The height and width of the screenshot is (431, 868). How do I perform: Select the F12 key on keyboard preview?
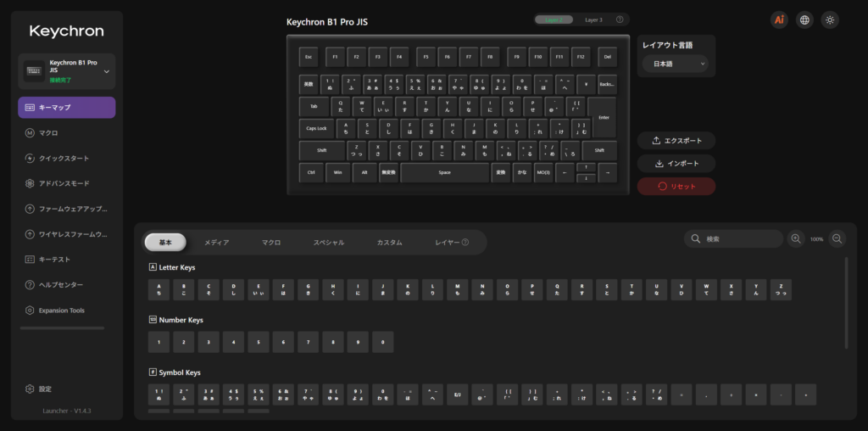581,57
